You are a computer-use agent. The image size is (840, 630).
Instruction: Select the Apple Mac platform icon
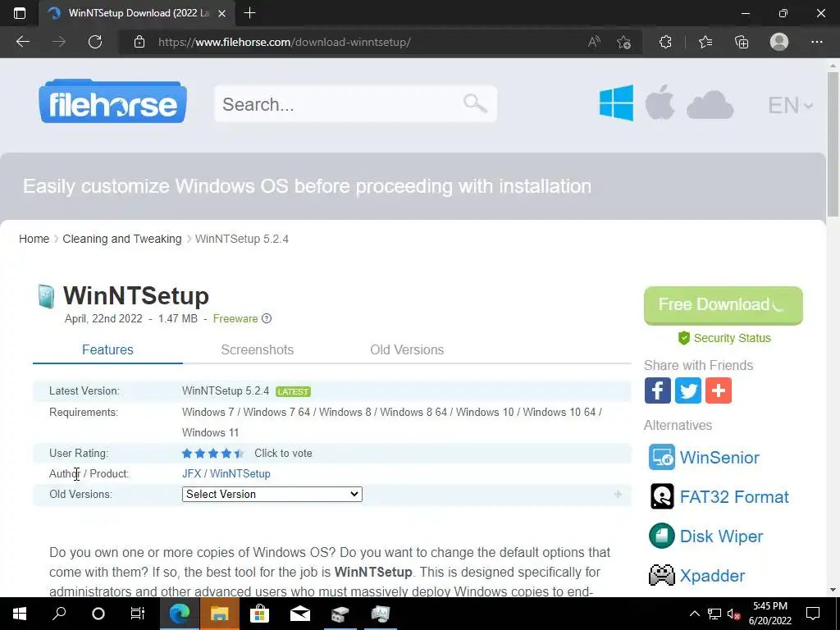[x=660, y=103]
